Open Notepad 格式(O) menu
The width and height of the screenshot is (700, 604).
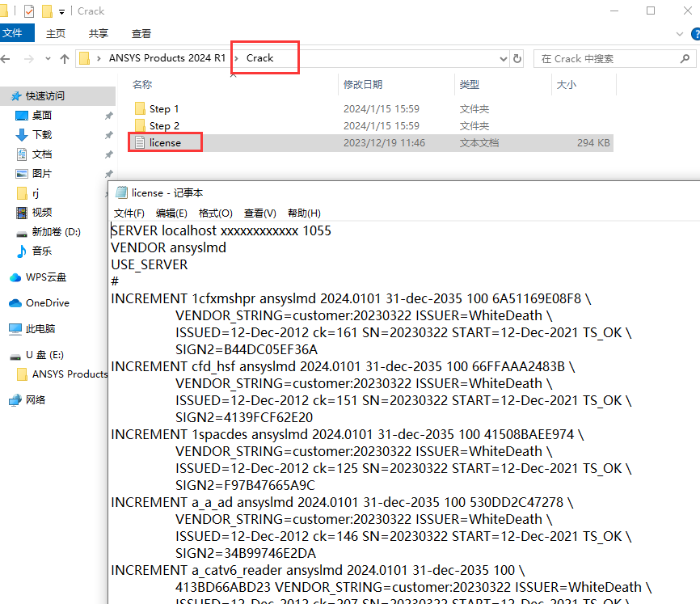(216, 213)
